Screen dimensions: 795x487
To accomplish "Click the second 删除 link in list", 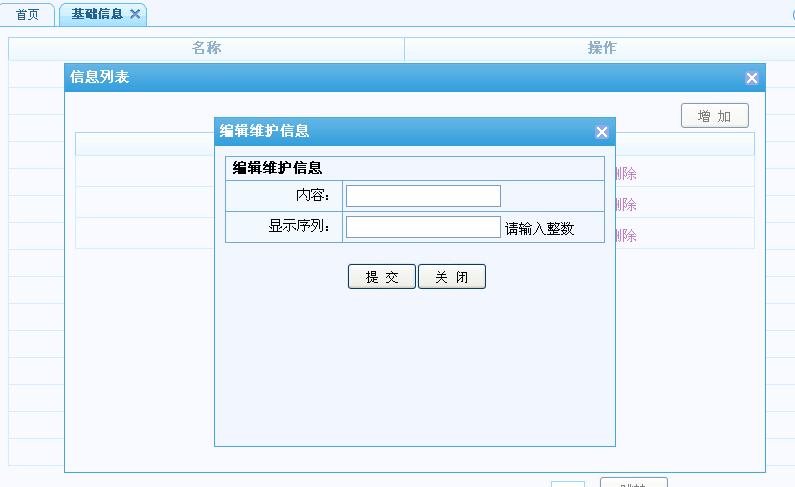I will (626, 204).
